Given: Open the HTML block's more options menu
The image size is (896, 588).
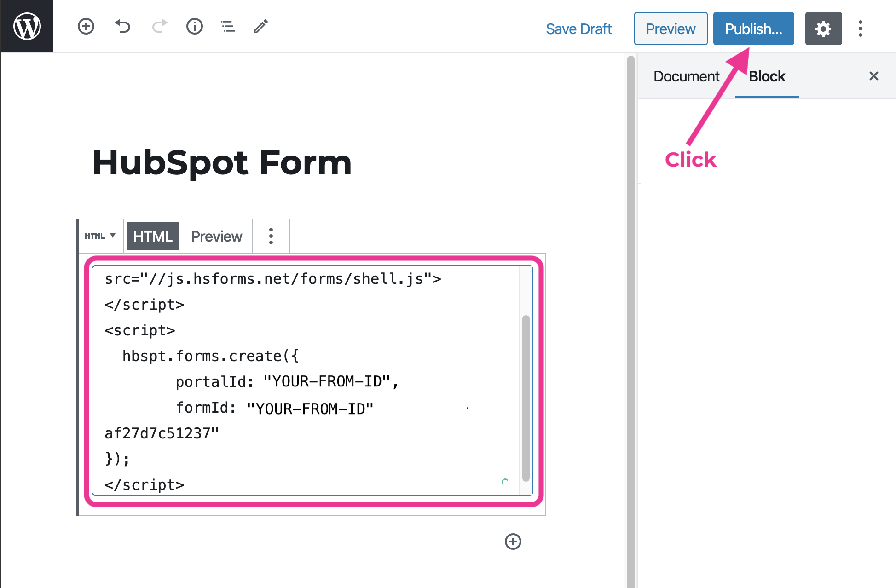Looking at the screenshot, I should coord(271,236).
